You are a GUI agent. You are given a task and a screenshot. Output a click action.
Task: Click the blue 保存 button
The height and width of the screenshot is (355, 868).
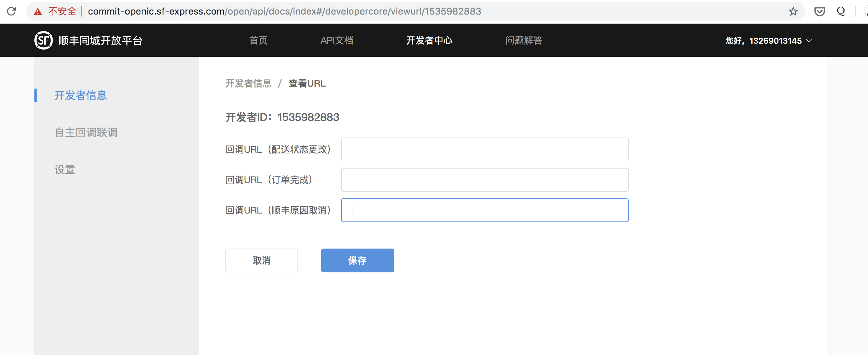click(x=357, y=260)
